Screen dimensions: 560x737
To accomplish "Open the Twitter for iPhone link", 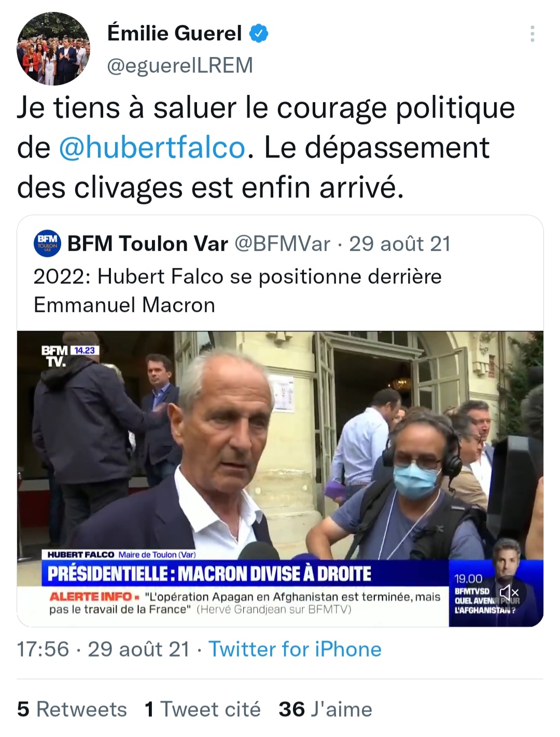I will pyautogui.click(x=295, y=649).
